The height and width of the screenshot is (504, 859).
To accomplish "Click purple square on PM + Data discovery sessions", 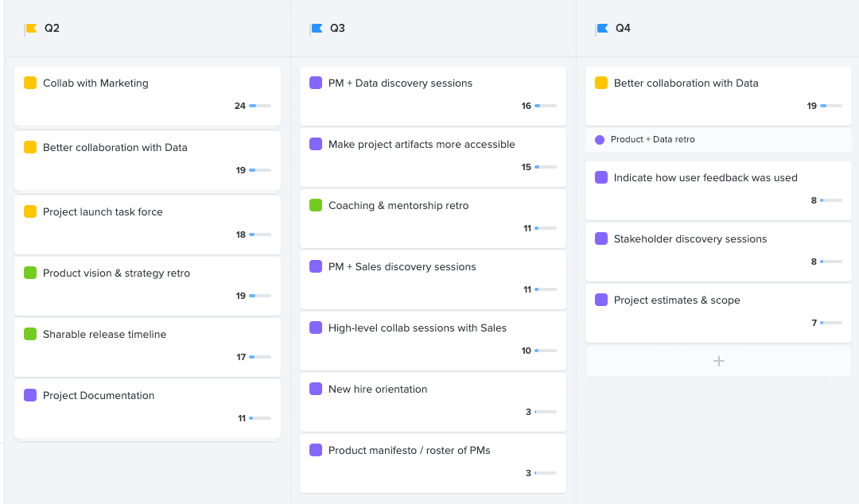I will [x=316, y=83].
